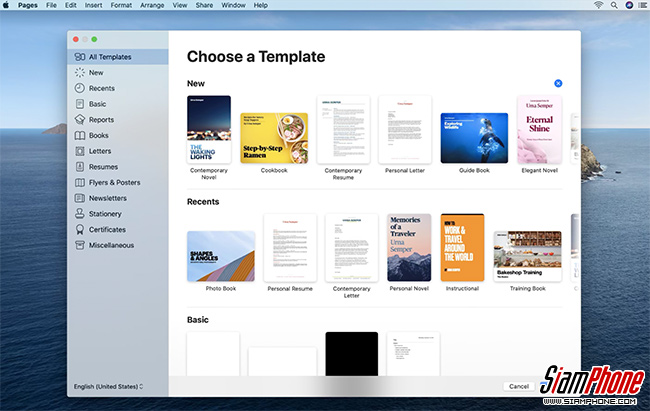Open the Arrange menu
Viewport: 650px width, 411px height.
click(152, 5)
